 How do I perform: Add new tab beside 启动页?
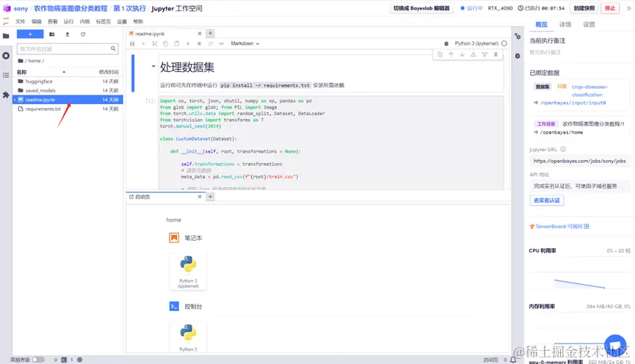(x=210, y=197)
